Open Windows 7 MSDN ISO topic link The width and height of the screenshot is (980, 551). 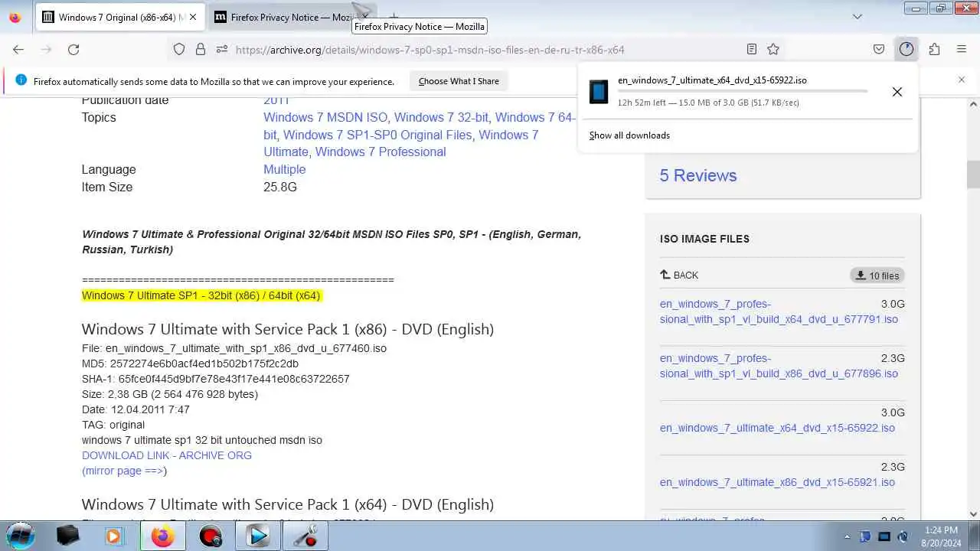(x=325, y=117)
